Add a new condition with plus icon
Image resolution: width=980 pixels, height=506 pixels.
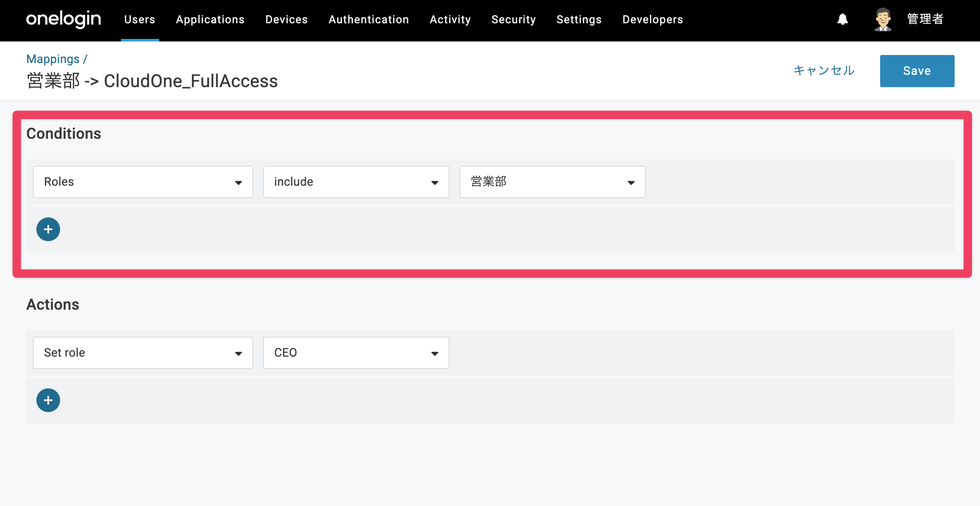pos(48,229)
